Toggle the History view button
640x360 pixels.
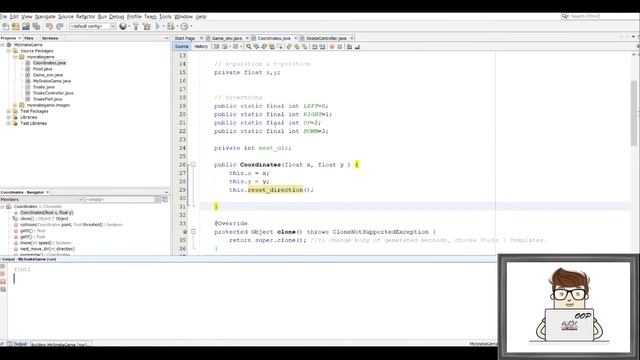point(201,47)
